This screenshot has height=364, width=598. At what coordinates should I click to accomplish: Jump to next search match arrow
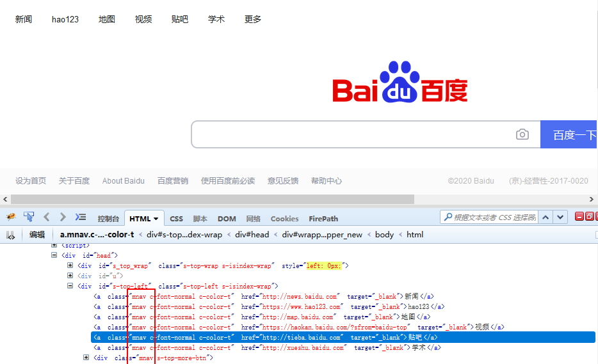560,218
